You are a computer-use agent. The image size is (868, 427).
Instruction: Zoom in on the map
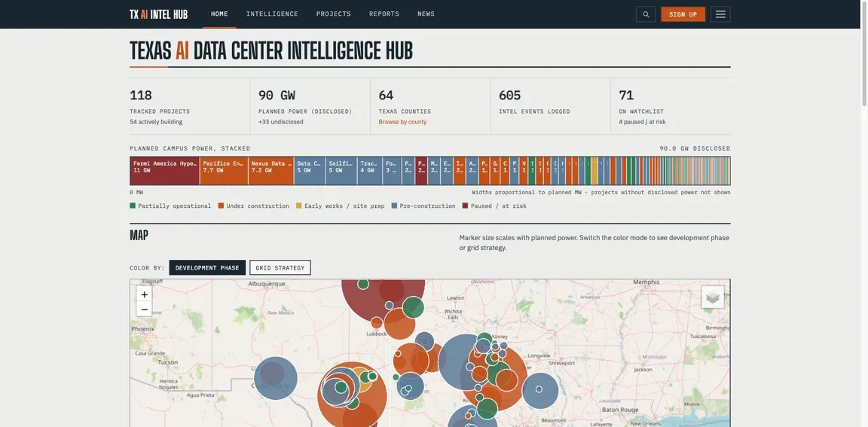(x=144, y=294)
